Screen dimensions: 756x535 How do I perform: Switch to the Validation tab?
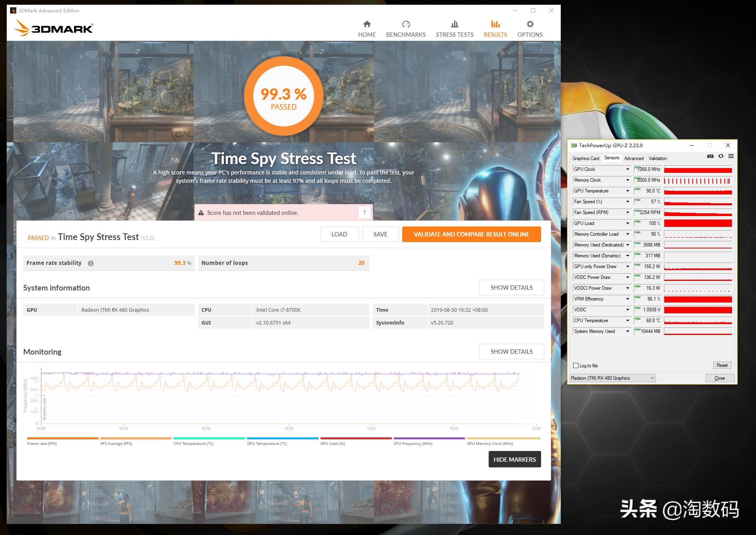658,158
